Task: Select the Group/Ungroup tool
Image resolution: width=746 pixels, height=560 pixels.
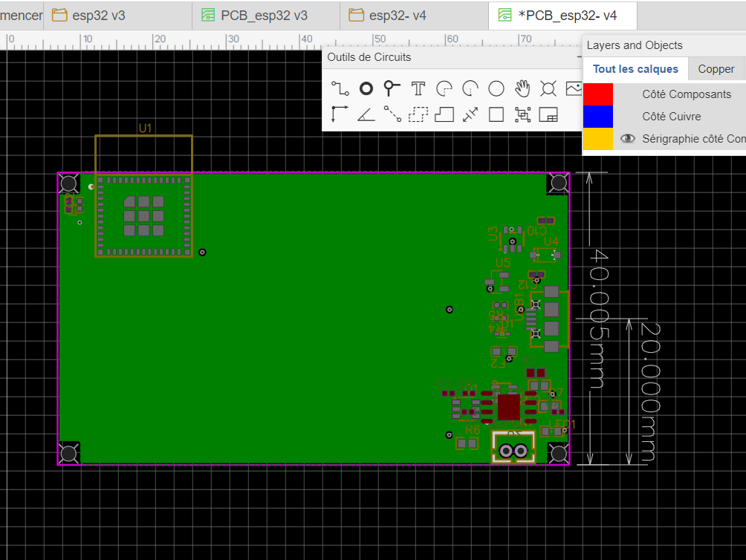Action: 522,114
